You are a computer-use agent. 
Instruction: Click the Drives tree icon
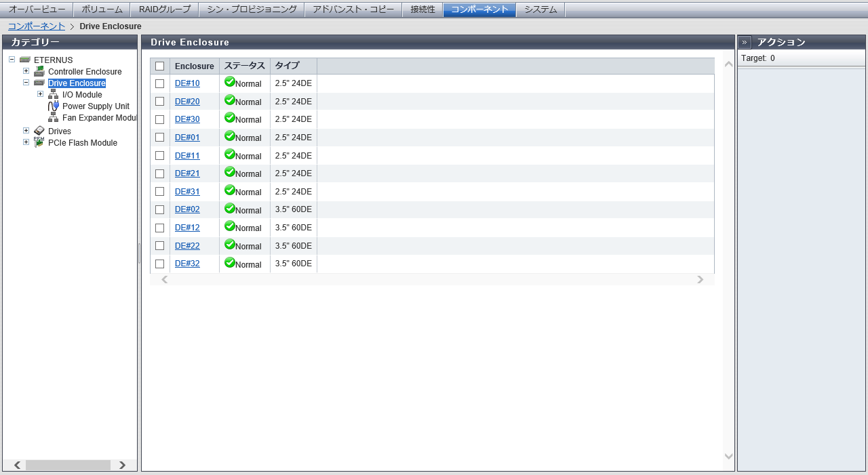point(39,131)
